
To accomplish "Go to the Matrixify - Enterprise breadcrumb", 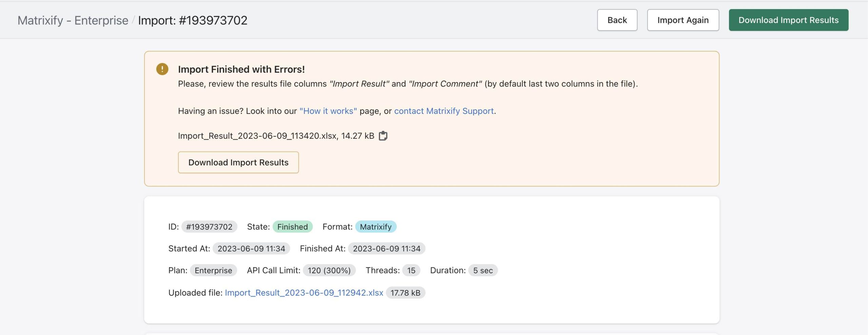I will click(73, 20).
